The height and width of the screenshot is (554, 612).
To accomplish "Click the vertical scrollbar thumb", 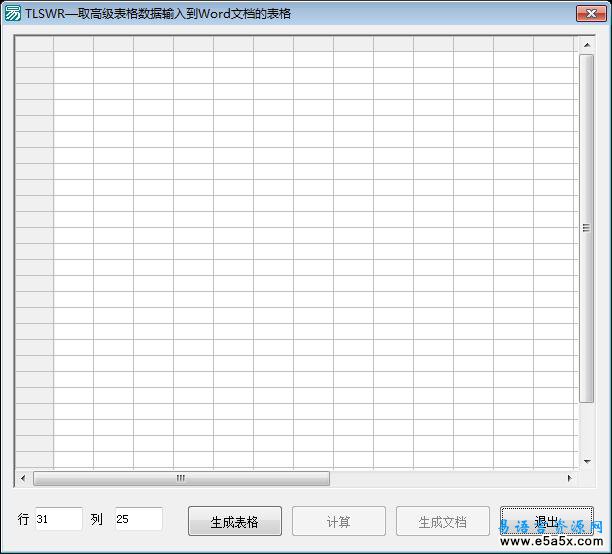I will pyautogui.click(x=586, y=228).
